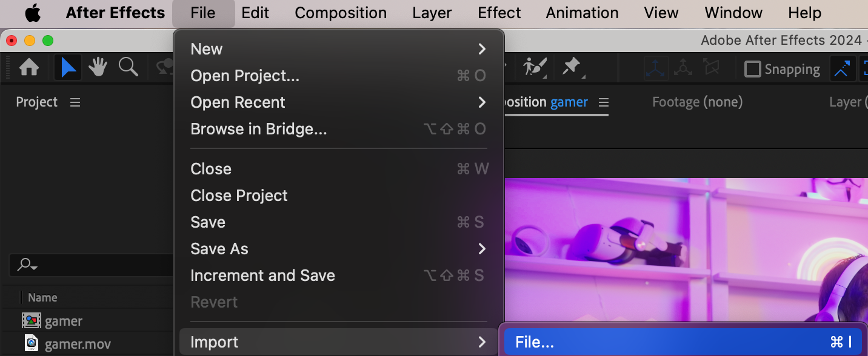Open the Composition menu in the menu bar
Viewport: 868px width, 356px height.
pyautogui.click(x=341, y=13)
